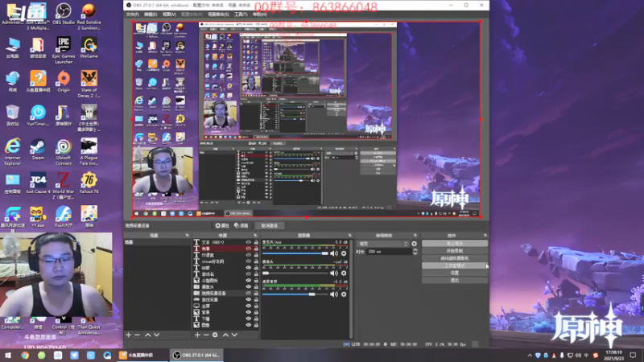The width and height of the screenshot is (644, 362).
Task: Float the Scenes dock panel icon
Action: point(187,235)
